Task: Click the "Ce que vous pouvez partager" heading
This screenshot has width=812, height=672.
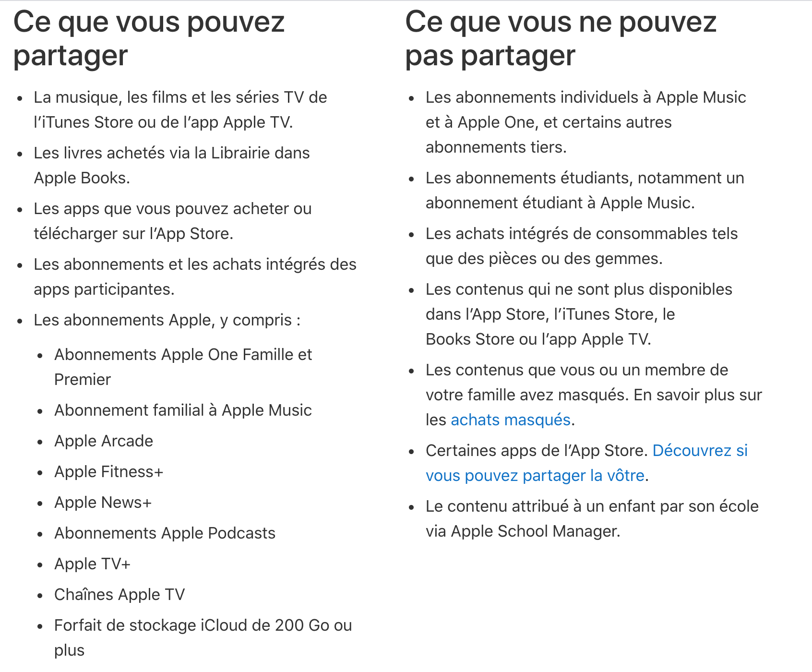Action: click(x=149, y=38)
